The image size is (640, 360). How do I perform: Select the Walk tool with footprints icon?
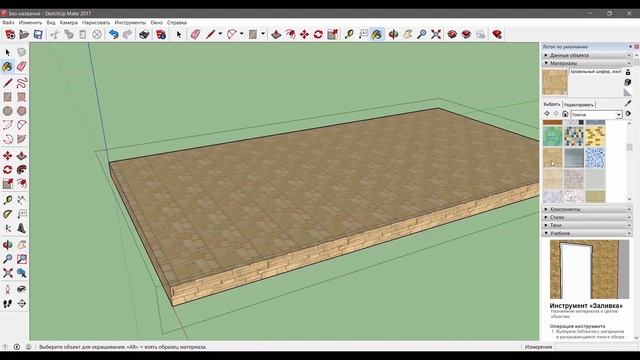[x=8, y=304]
